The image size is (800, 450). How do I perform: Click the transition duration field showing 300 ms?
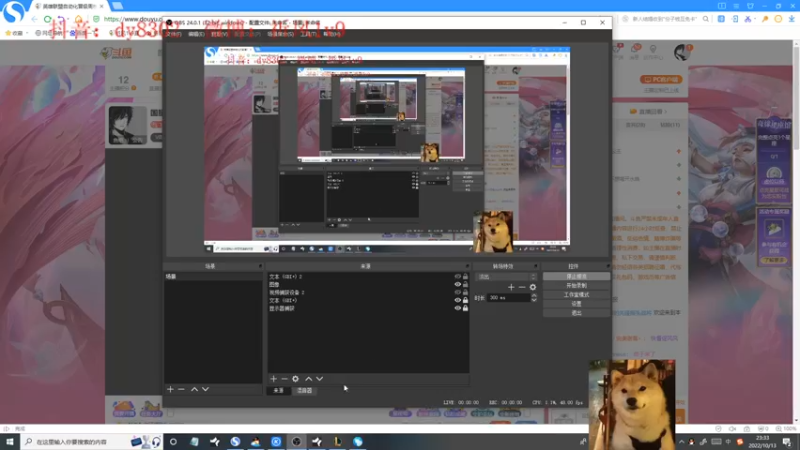pos(508,297)
